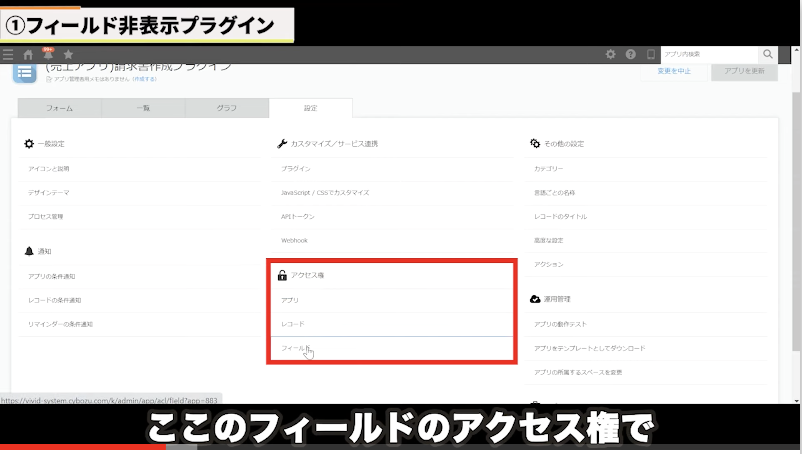
Task: Open the プラグイン settings link
Action: (x=296, y=169)
